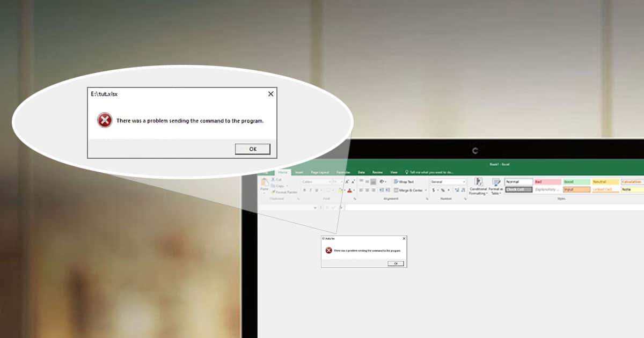Click the Increase Indent icon

click(x=387, y=190)
